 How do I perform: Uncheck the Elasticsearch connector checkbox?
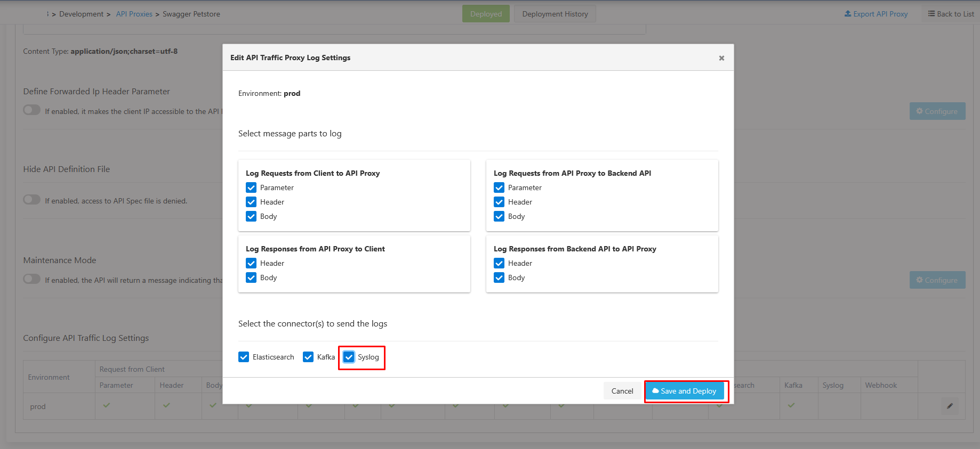(x=244, y=357)
